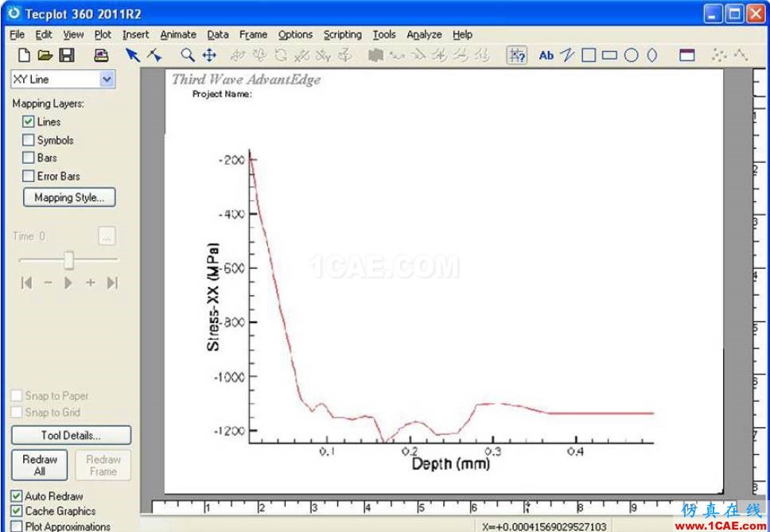
Task: Open the Frame menu
Action: tap(254, 34)
